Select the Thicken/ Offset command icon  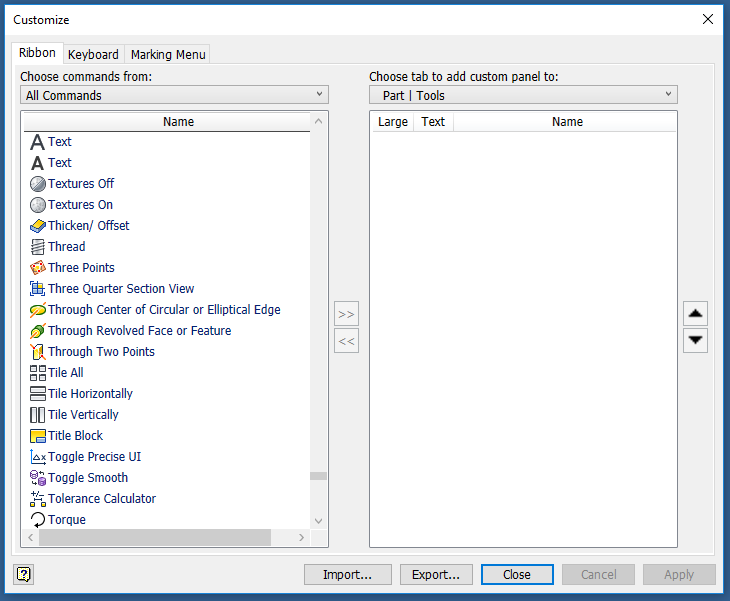pyautogui.click(x=38, y=226)
